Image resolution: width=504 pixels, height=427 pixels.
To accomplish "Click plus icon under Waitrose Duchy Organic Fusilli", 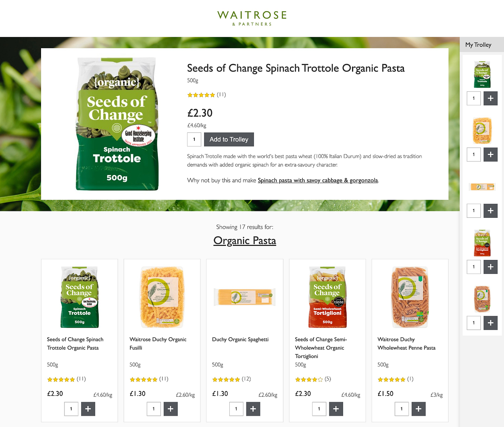I will pos(171,409).
